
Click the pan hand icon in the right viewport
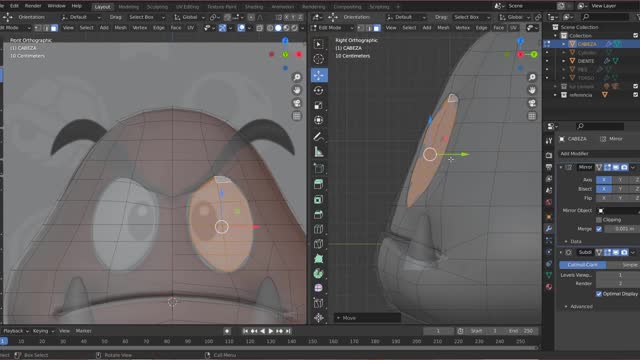(532, 90)
